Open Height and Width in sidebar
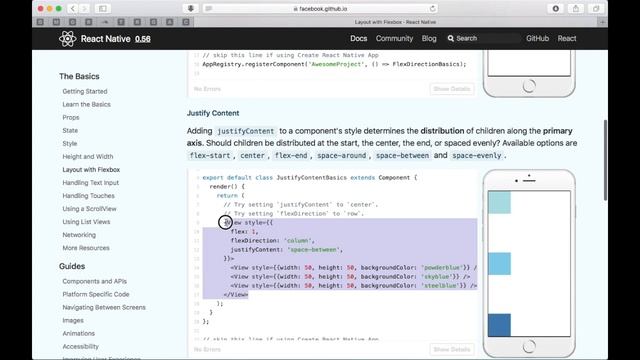The image size is (640, 360). click(x=88, y=157)
